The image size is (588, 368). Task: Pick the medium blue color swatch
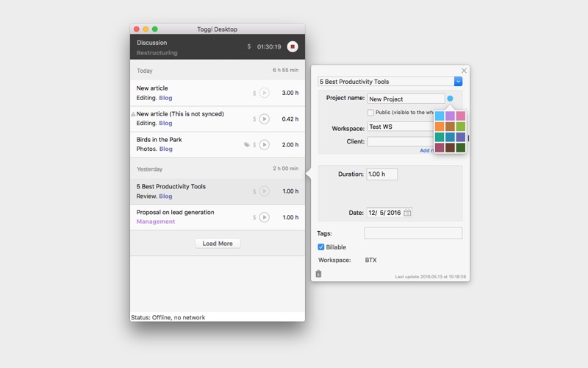[x=450, y=137]
